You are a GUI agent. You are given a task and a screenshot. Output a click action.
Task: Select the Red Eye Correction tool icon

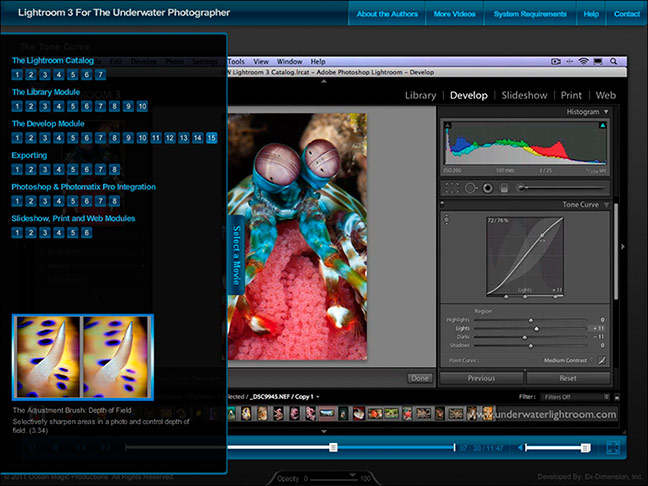pyautogui.click(x=488, y=188)
